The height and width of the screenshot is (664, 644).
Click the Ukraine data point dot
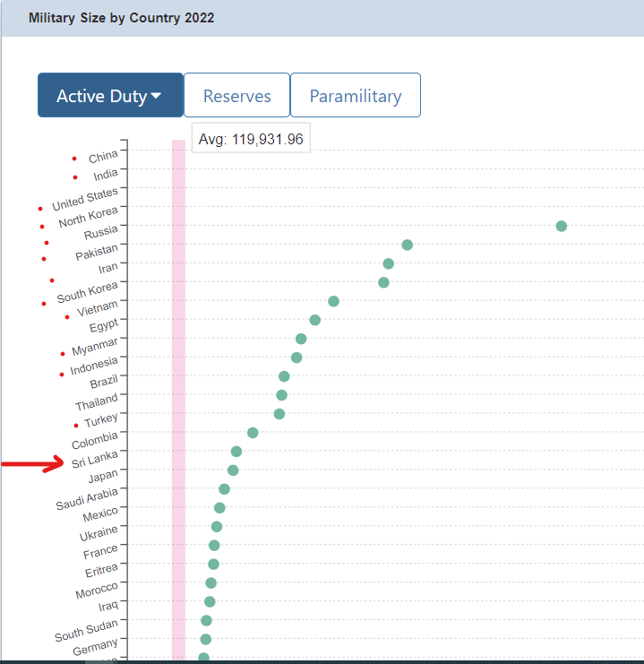pyautogui.click(x=217, y=527)
